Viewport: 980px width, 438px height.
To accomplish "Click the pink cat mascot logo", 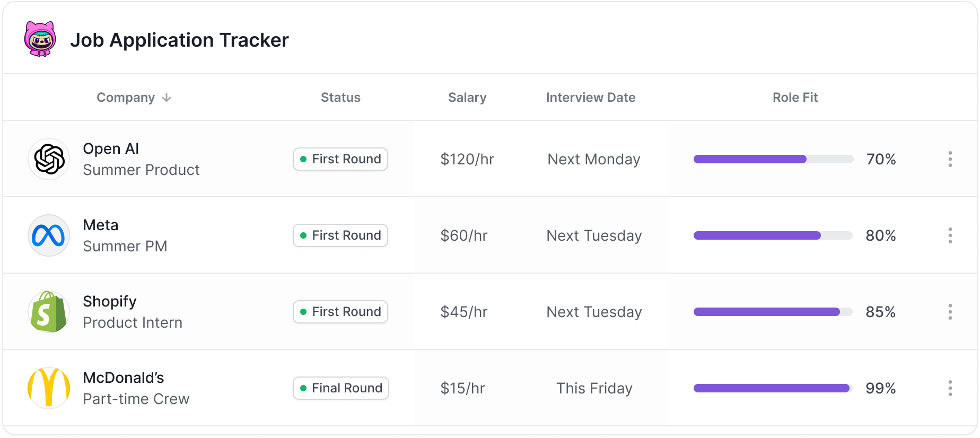I will 40,39.
